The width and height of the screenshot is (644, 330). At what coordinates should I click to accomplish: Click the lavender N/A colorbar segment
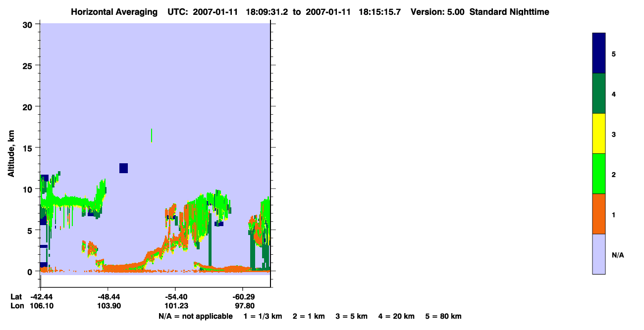(599, 254)
